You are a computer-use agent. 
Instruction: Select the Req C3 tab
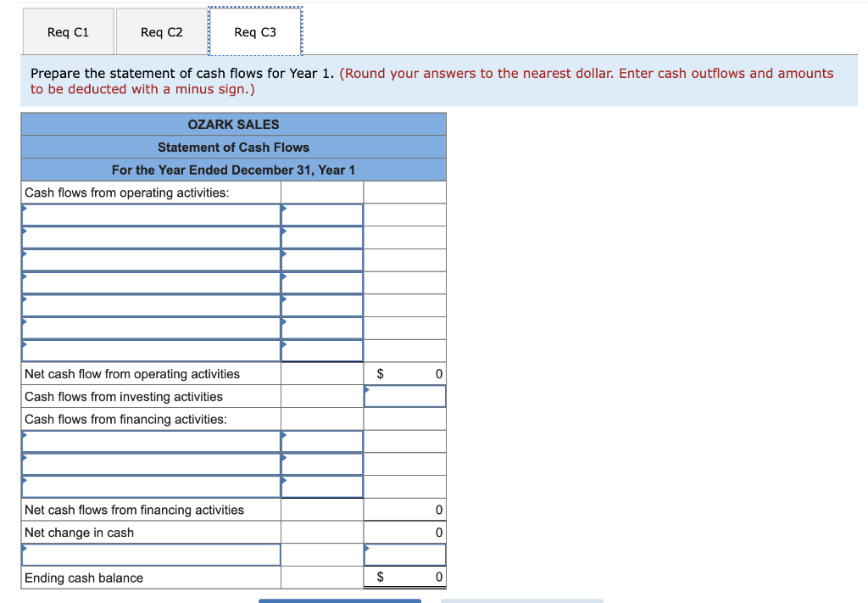tap(255, 31)
